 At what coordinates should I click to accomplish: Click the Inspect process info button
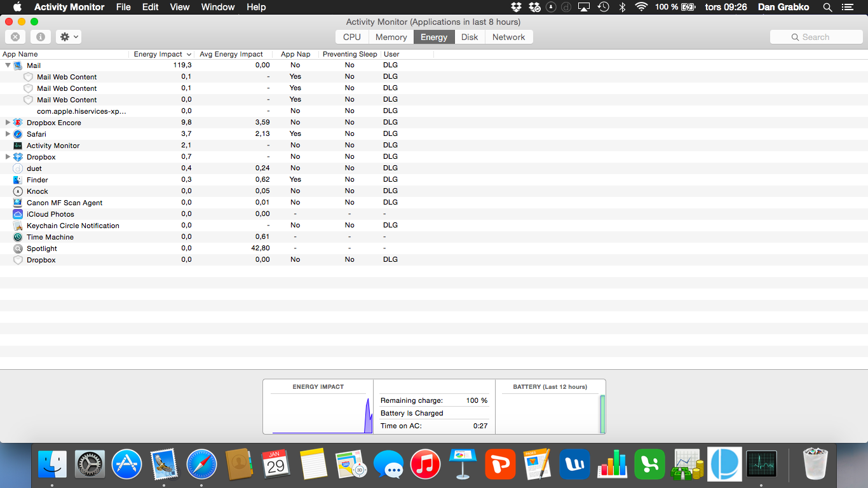[40, 37]
